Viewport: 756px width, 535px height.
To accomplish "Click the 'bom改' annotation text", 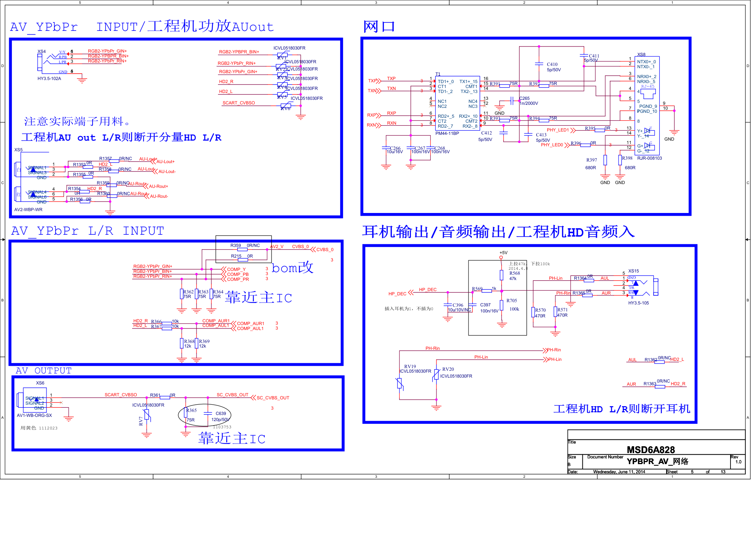I will [x=292, y=268].
